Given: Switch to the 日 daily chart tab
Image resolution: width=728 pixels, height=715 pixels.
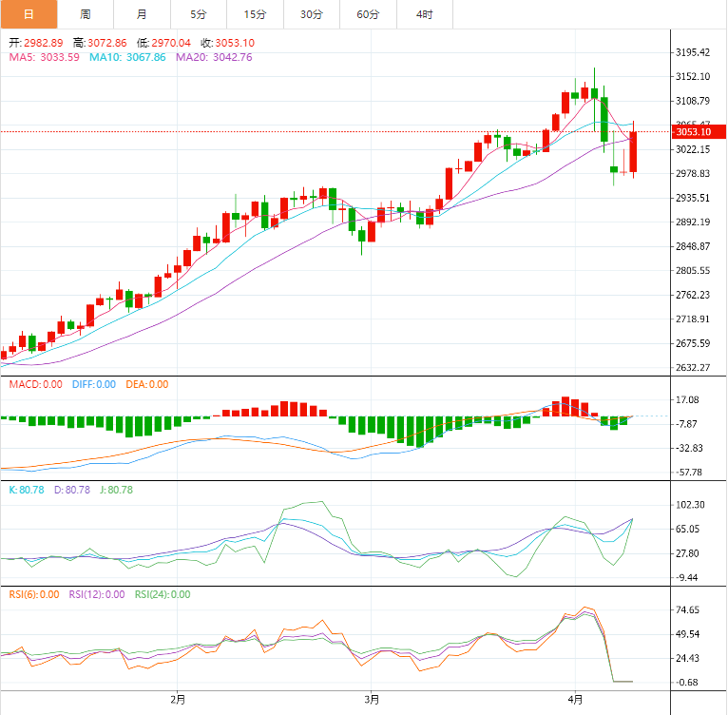Looking at the screenshot, I should point(29,14).
